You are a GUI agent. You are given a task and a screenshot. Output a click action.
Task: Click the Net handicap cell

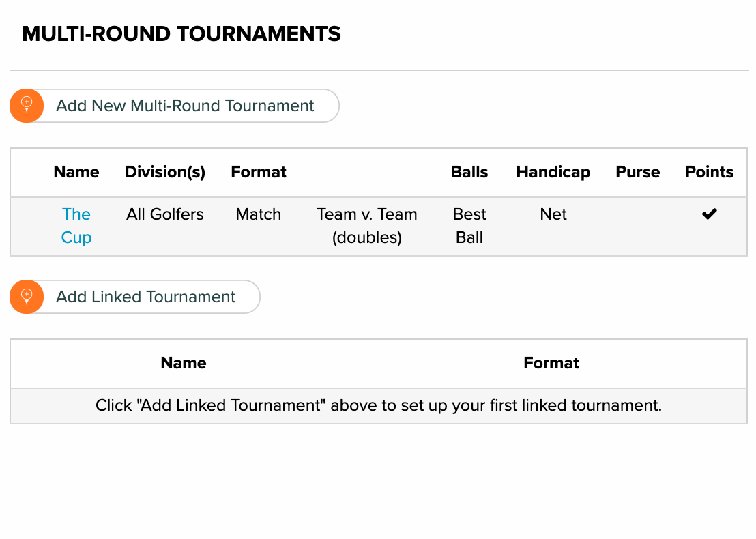[553, 214]
